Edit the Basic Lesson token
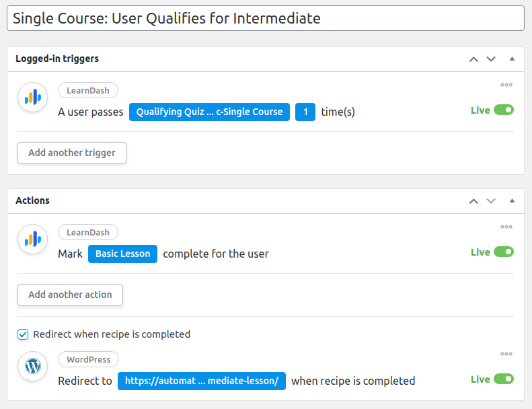This screenshot has height=409, width=532. [x=122, y=254]
